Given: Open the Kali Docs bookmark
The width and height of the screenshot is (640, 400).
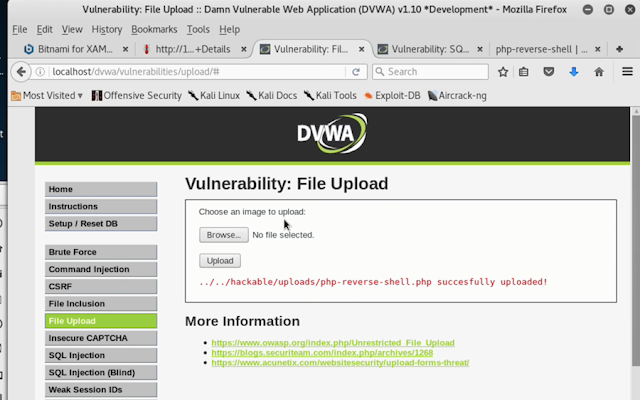Looking at the screenshot, I should (x=271, y=96).
